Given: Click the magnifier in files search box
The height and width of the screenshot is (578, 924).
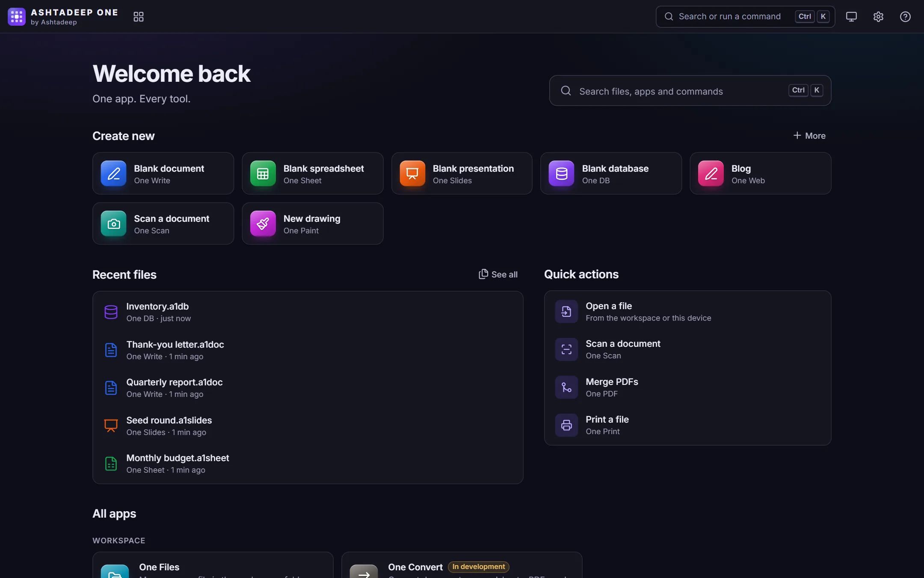Looking at the screenshot, I should pos(566,91).
